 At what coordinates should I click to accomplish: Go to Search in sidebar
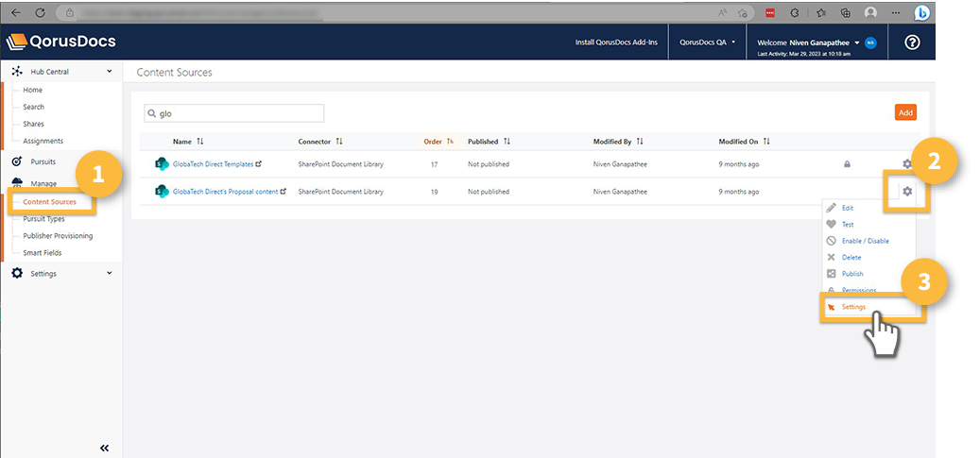pyautogui.click(x=34, y=107)
